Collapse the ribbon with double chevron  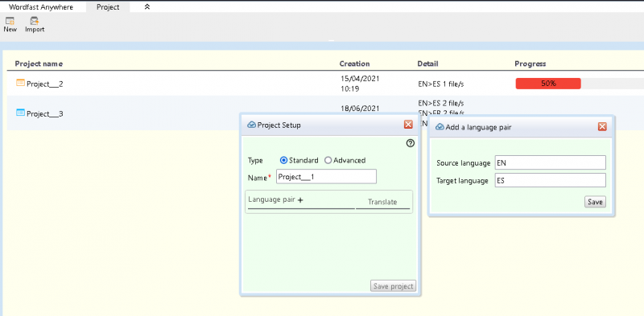point(147,7)
